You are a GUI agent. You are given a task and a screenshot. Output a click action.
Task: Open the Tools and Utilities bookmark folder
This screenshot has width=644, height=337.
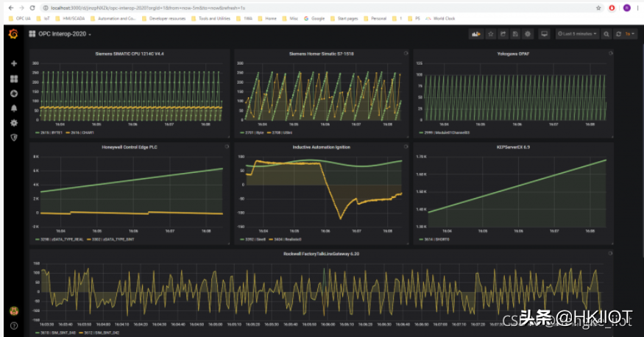tap(211, 18)
